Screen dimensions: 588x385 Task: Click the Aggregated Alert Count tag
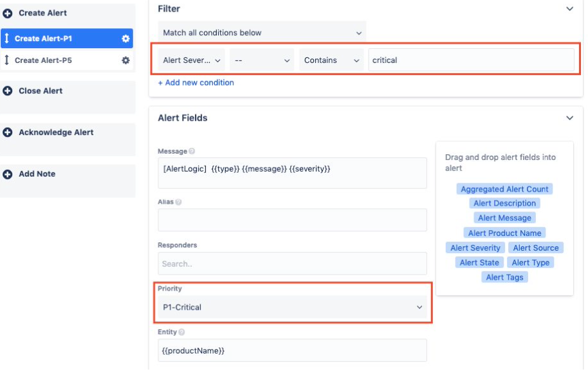coord(505,189)
